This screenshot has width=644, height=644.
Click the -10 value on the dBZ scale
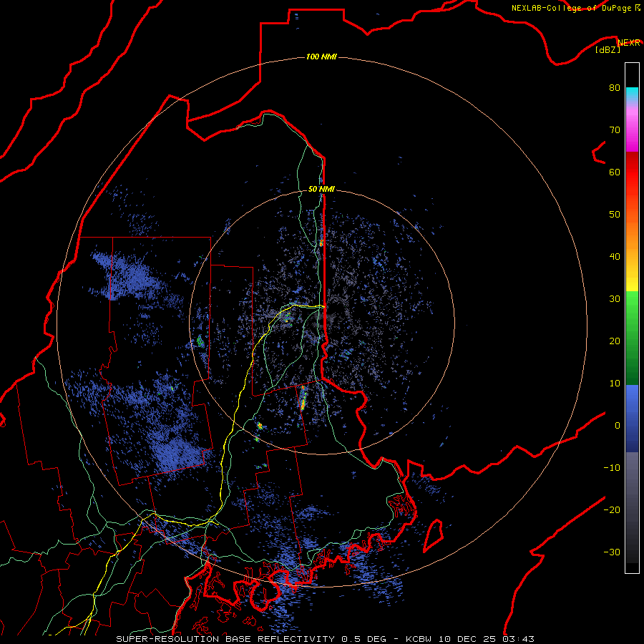pyautogui.click(x=612, y=468)
